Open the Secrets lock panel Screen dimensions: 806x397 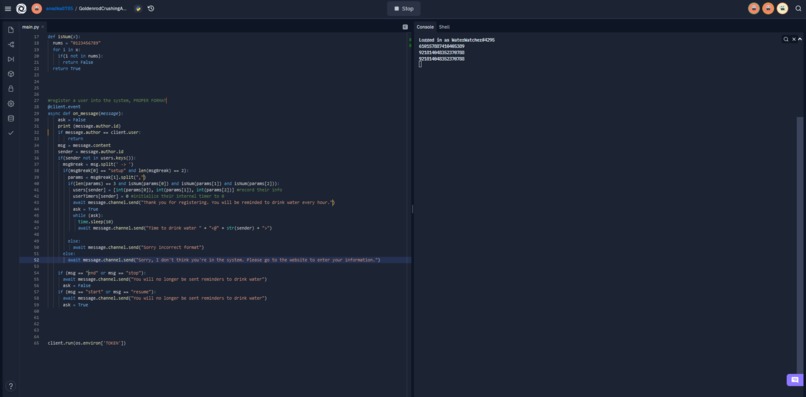(11, 89)
